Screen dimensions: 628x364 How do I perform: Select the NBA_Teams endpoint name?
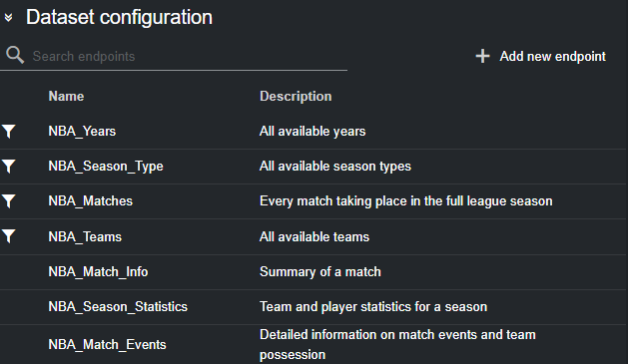(85, 236)
